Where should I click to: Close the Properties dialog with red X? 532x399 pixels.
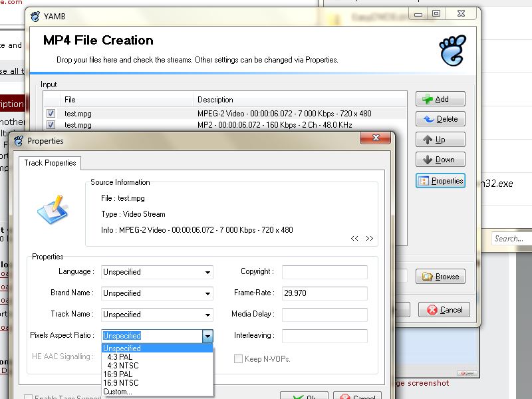[376, 138]
